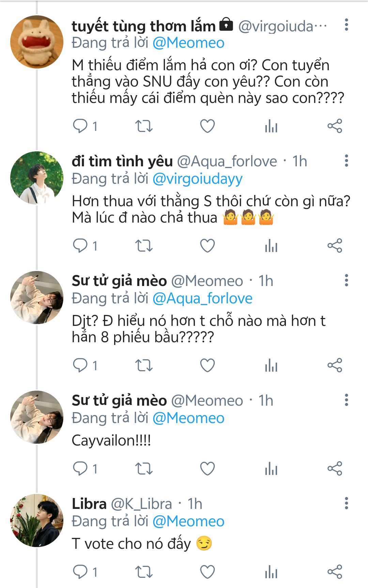Like Libra's tweet about voting
This screenshot has height=588, width=368.
click(207, 572)
